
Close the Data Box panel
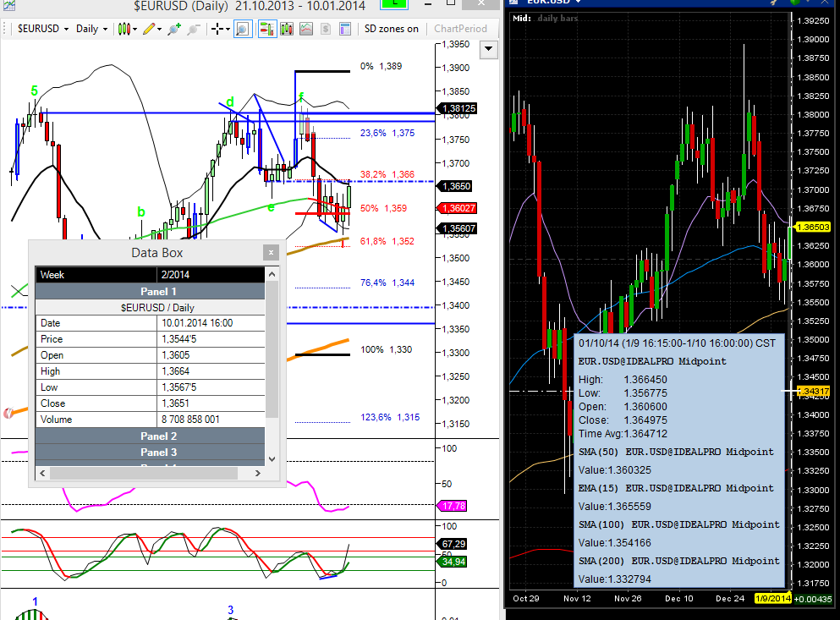(x=271, y=252)
